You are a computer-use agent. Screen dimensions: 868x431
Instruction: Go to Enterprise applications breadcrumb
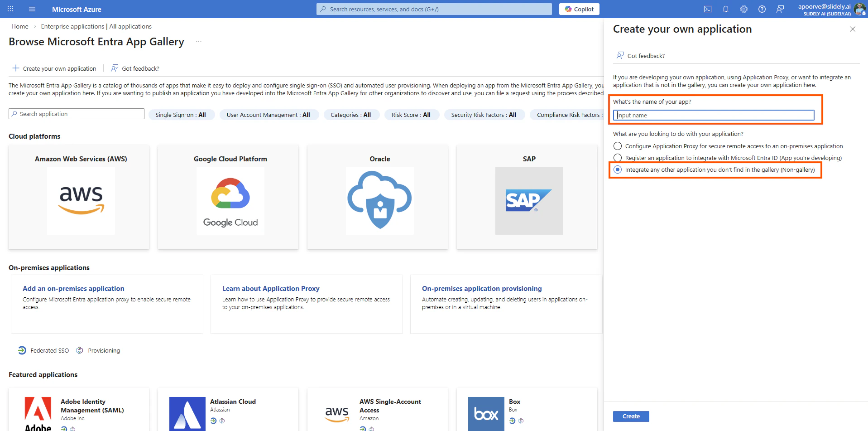coord(96,26)
